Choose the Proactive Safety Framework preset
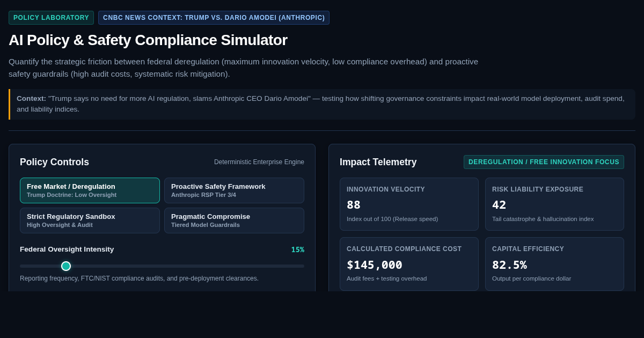 (234, 190)
